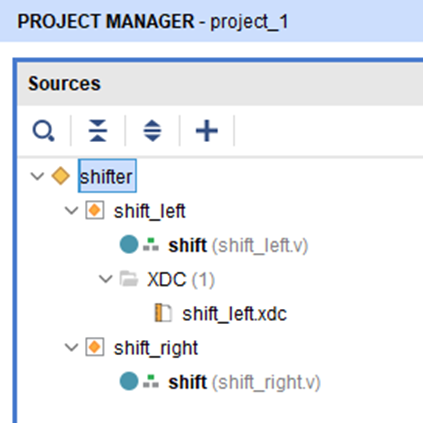The height and width of the screenshot is (423, 423).
Task: Click the Collapse All toolbar icon
Action: coord(98,131)
